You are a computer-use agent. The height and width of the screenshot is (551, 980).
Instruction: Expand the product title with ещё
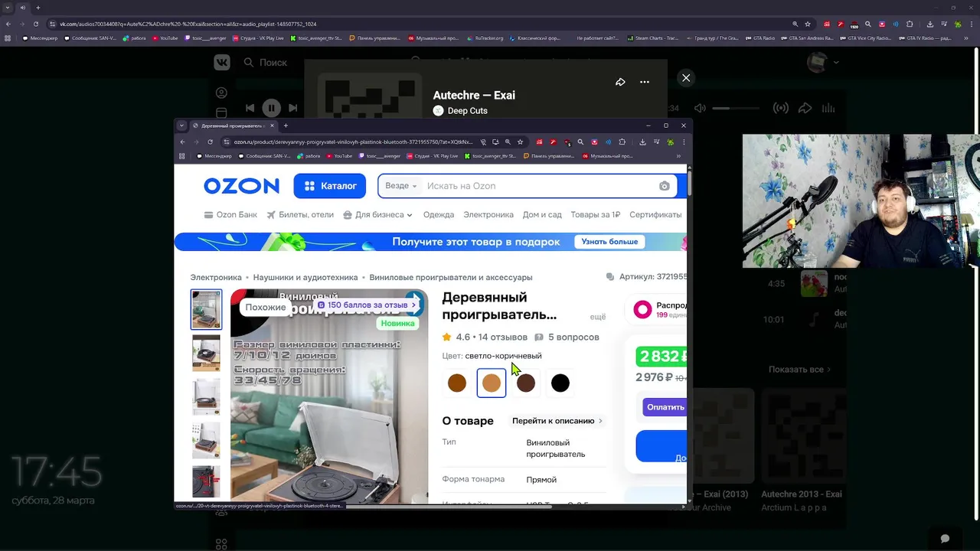(597, 317)
